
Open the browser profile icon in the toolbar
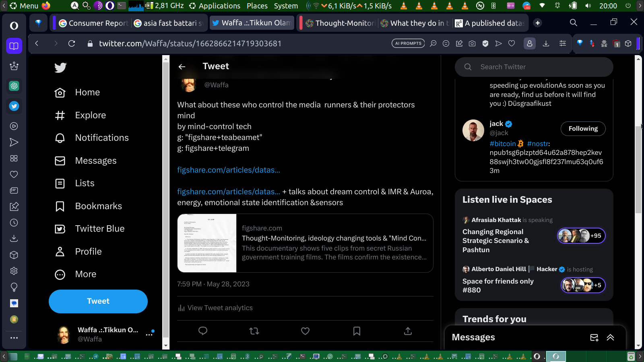[530, 43]
